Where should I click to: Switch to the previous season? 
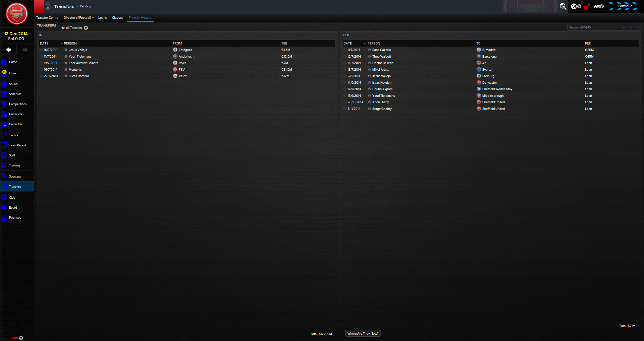click(x=631, y=27)
